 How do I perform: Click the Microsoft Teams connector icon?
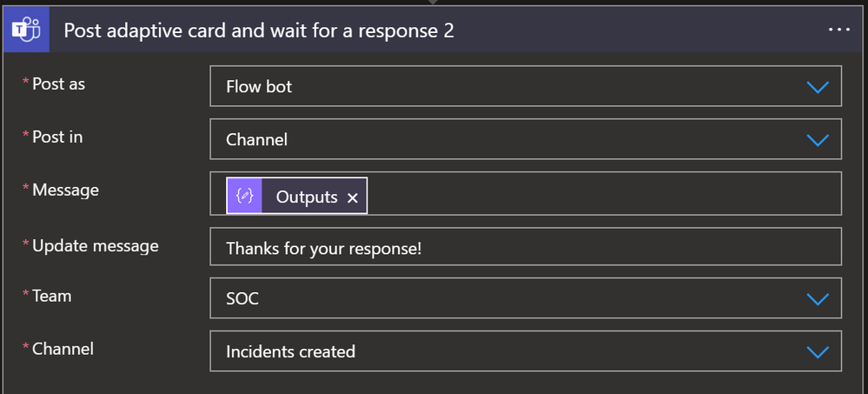tap(27, 31)
